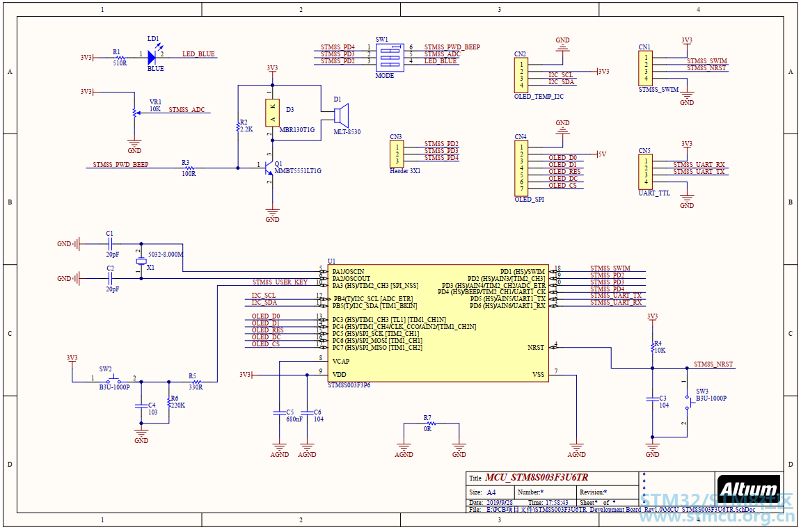The height and width of the screenshot is (532, 801).
Task: Select the VSS pin name on U1
Action: click(x=539, y=375)
